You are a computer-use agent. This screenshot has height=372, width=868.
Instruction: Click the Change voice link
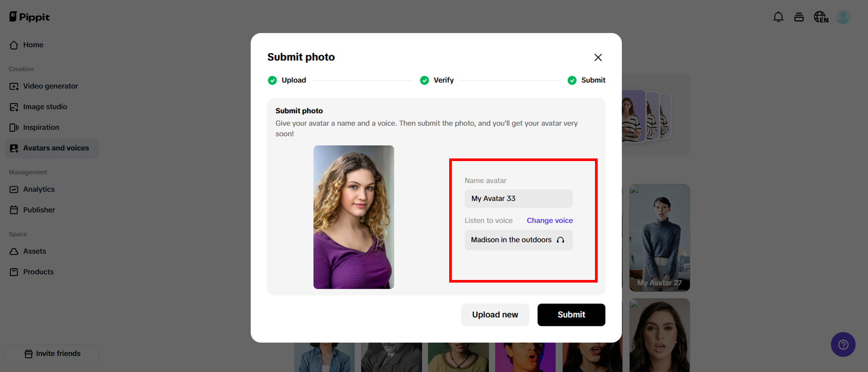549,221
